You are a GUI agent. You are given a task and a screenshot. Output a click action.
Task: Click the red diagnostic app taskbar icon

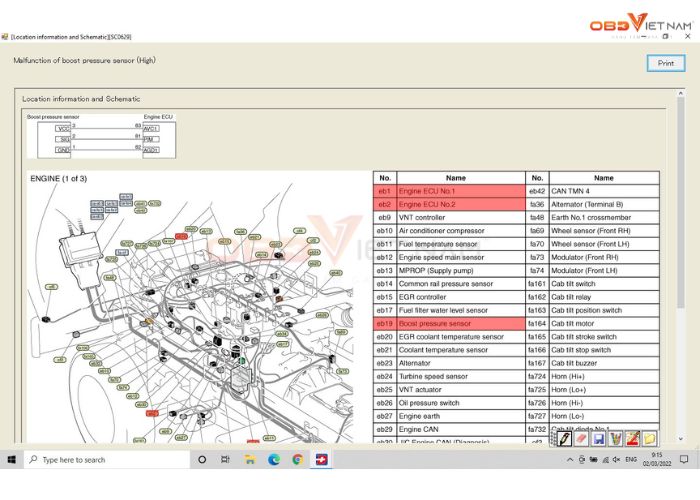click(x=321, y=459)
